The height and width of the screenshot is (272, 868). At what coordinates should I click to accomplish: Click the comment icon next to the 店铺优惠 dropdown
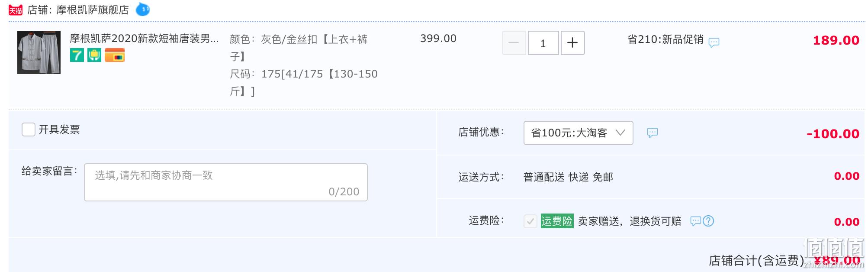coord(653,133)
